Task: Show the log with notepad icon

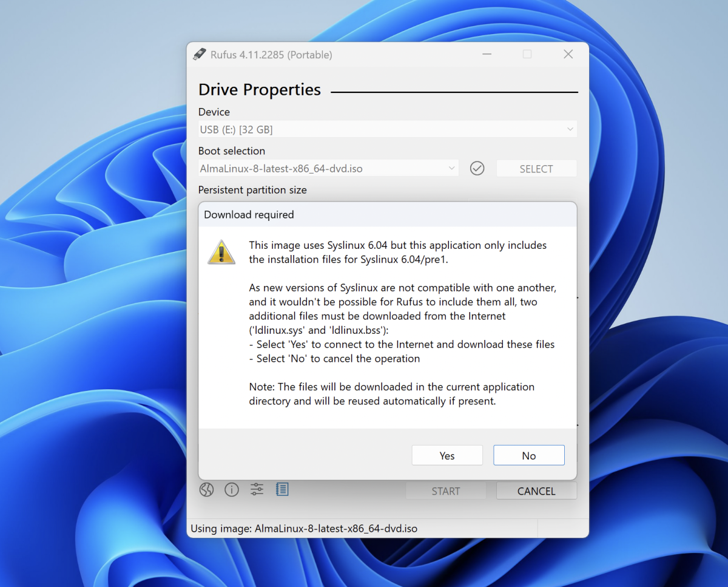Action: pyautogui.click(x=281, y=489)
